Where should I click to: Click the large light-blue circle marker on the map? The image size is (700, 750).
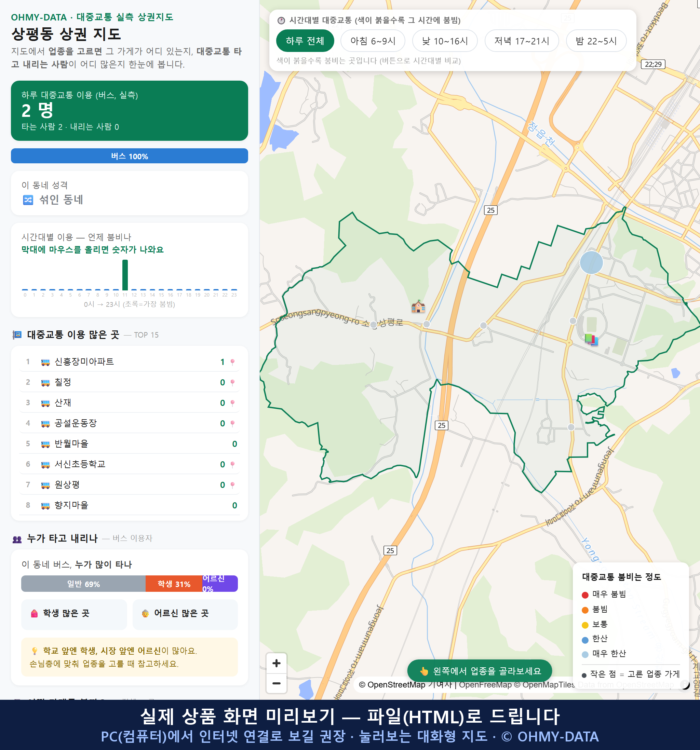click(x=591, y=262)
